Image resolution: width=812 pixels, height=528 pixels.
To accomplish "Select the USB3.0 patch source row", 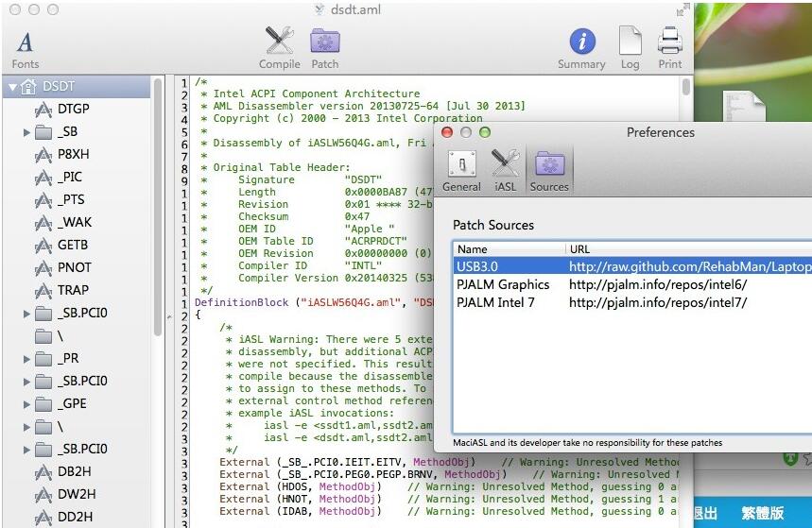I will [479, 266].
